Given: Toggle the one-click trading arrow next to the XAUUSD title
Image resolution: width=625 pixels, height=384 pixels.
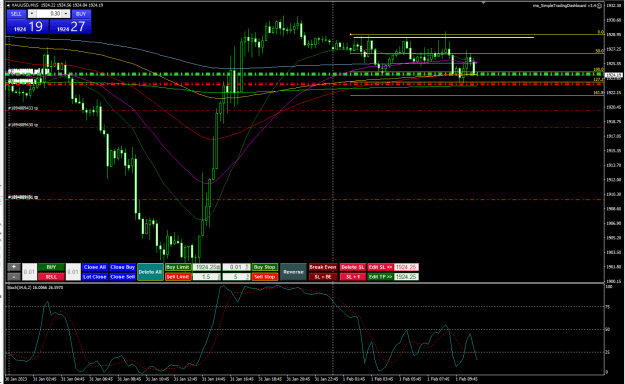Looking at the screenshot, I should [x=9, y=5].
